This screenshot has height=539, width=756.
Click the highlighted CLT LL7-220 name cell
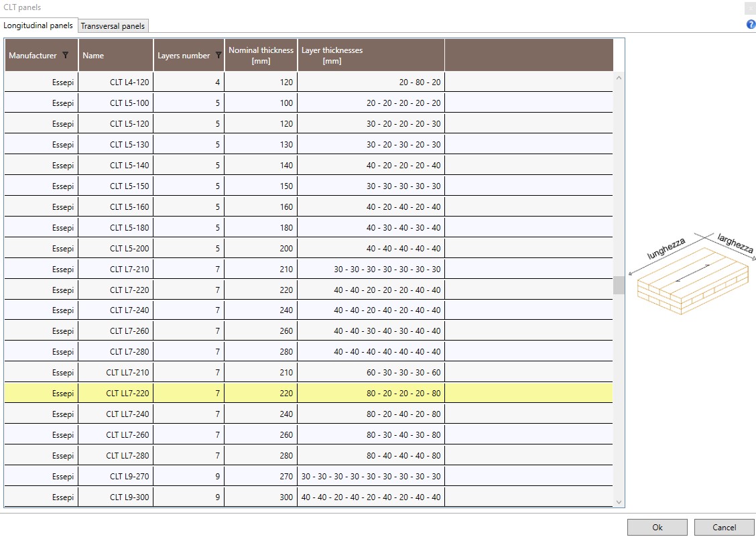tap(116, 394)
